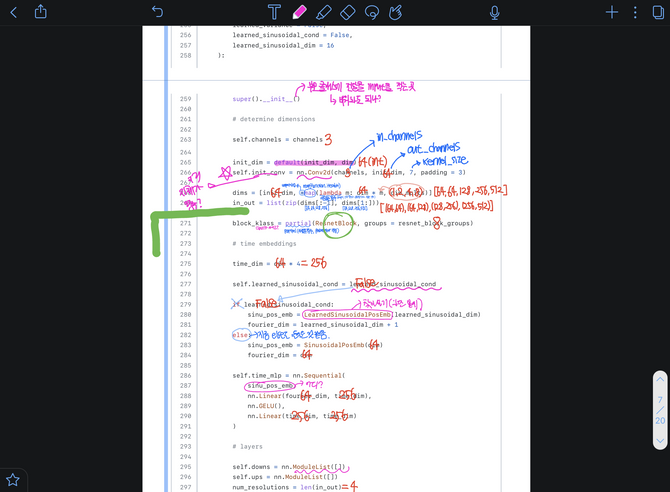670x492 pixels.
Task: Bookmark this page with the star
Action: point(13,480)
